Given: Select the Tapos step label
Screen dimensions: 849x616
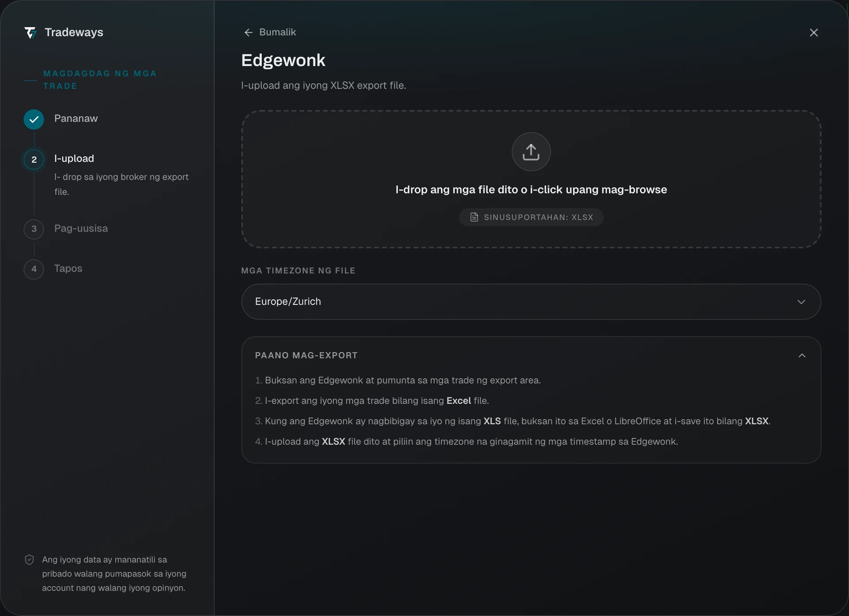Looking at the screenshot, I should 69,269.
